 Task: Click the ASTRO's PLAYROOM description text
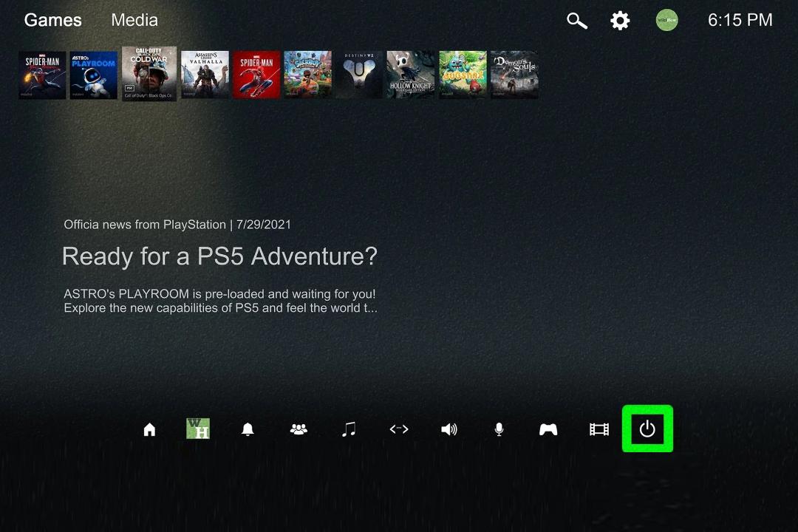[x=220, y=301]
